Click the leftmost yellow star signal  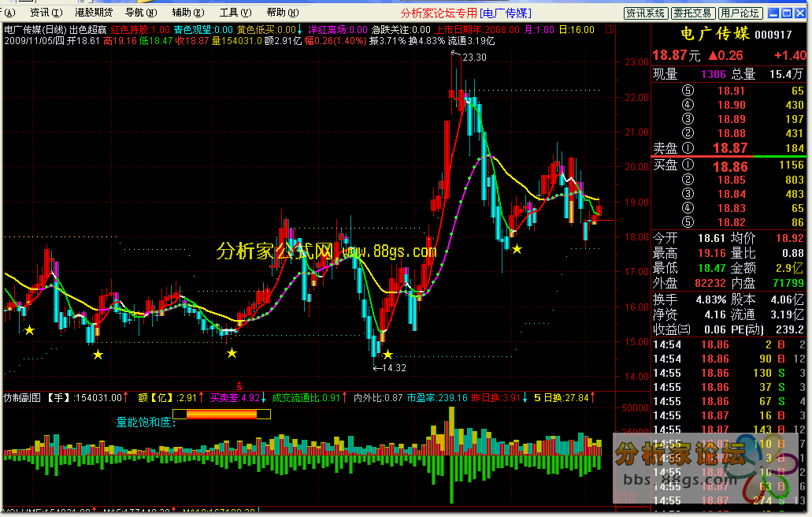[x=29, y=330]
